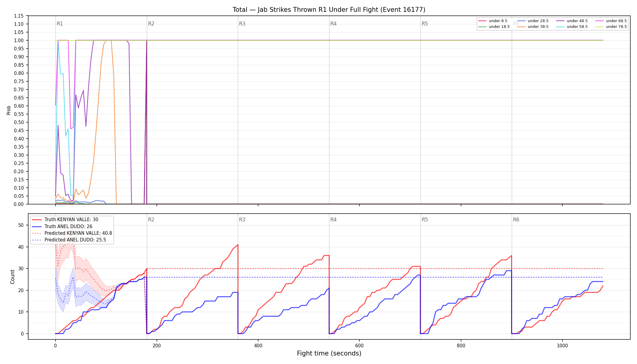
Task: Click the 0.75 tick on Prob axis
Action: 19,81
